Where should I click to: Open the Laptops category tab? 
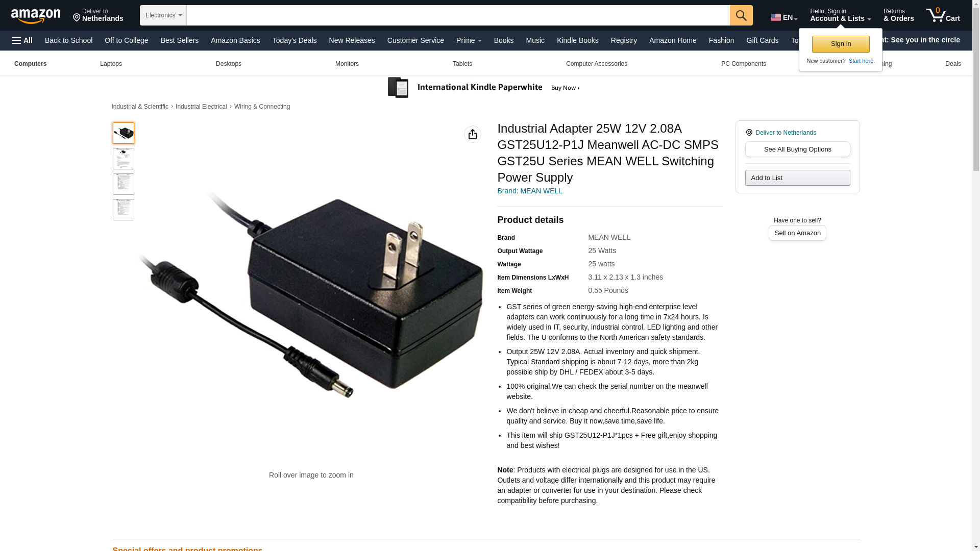pos(111,64)
